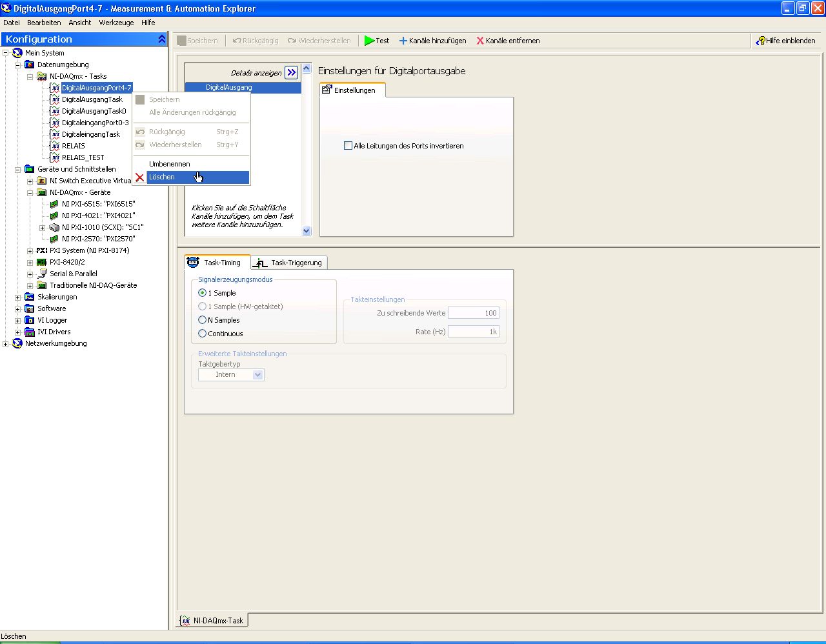
Task: Expand the Traditionelle NI-DAQ-Geräte node
Action: click(30, 285)
